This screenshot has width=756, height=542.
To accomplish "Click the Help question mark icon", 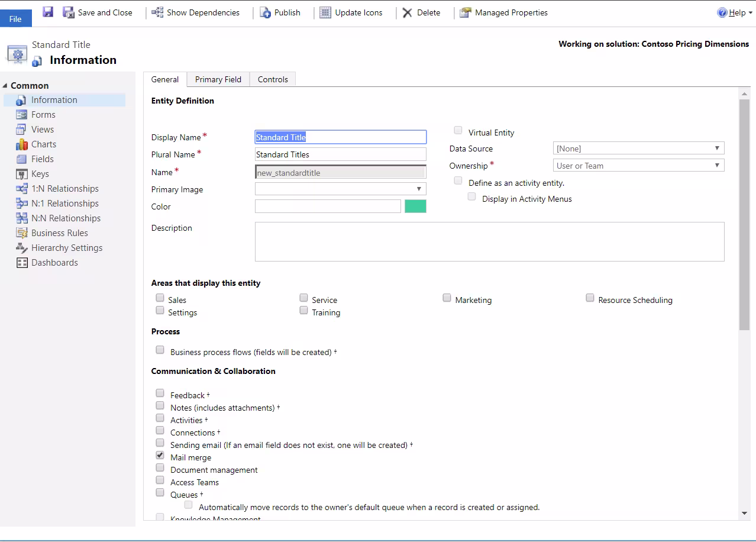I will (722, 12).
